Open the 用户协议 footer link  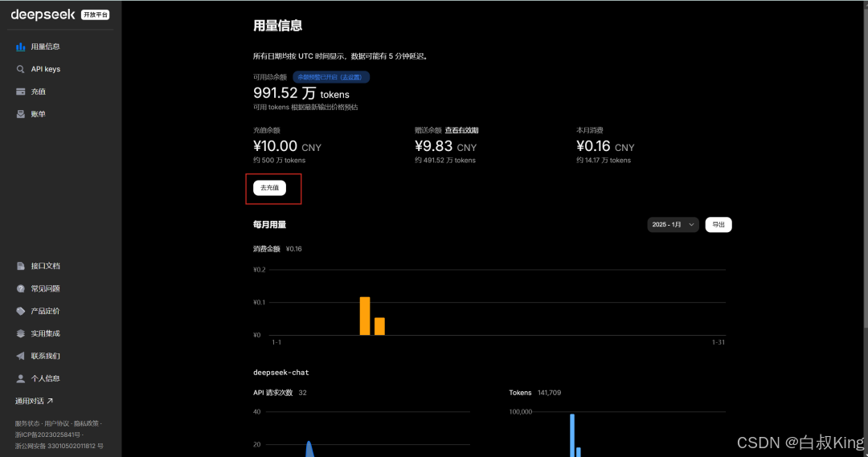(x=56, y=423)
